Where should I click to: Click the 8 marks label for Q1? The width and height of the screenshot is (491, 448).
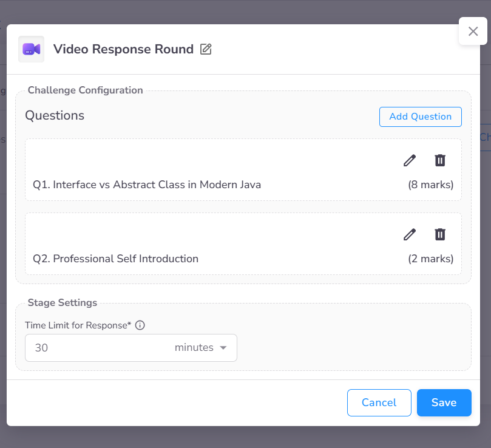[430, 185]
